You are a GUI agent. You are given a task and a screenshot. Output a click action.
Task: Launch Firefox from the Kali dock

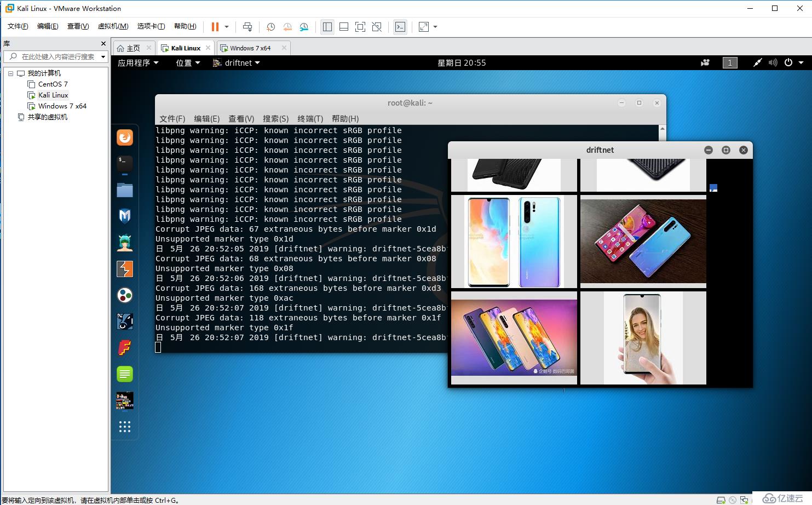click(125, 137)
